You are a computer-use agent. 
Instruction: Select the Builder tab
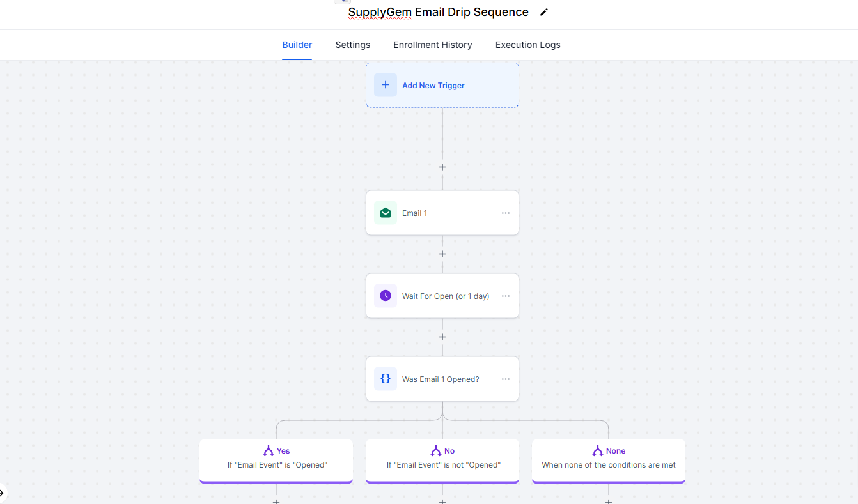[x=297, y=45]
